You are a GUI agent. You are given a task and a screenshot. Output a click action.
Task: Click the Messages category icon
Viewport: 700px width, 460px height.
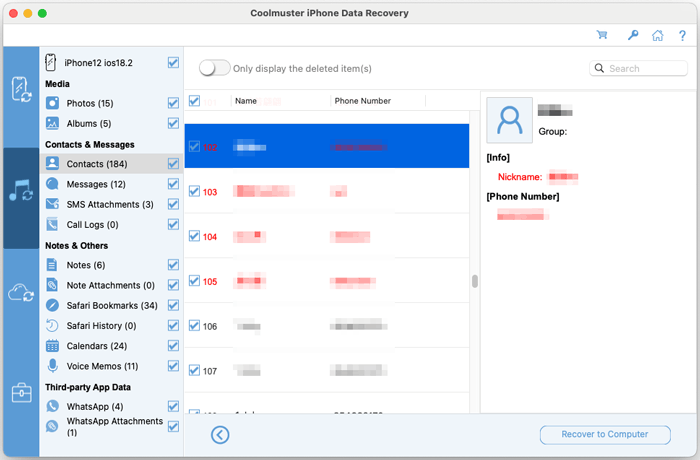[x=52, y=184]
